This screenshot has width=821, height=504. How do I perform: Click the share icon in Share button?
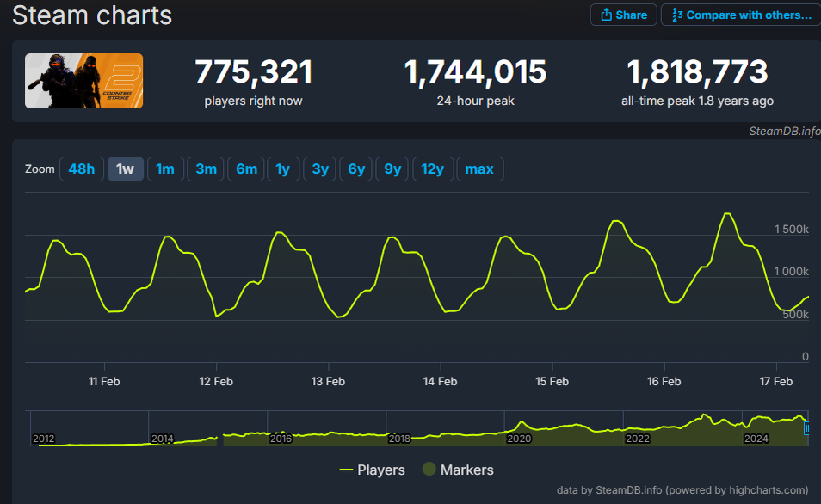pos(607,15)
